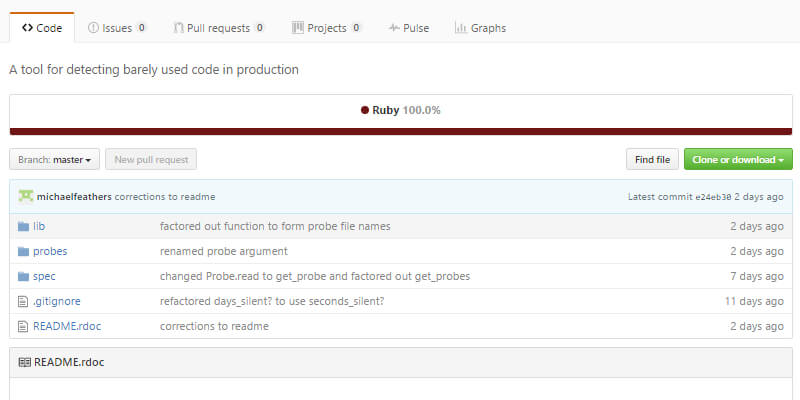Image resolution: width=800 pixels, height=400 pixels.
Task: Click the probes folder icon
Action: click(x=23, y=251)
